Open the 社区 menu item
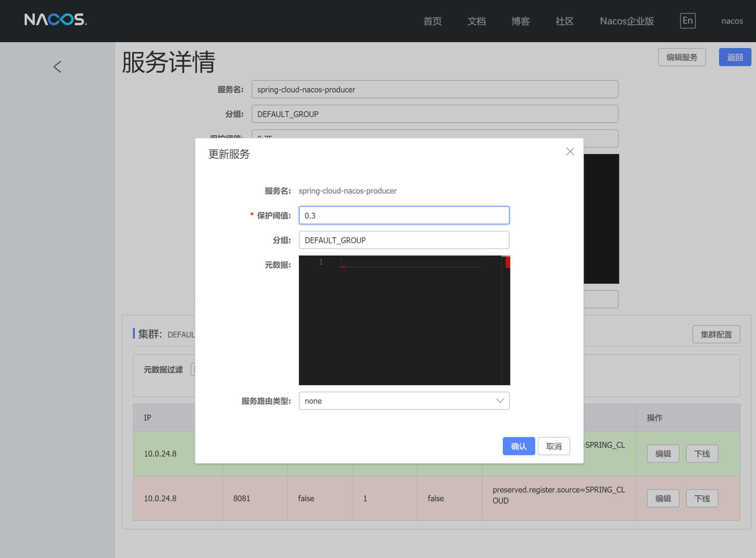756x558 pixels. pyautogui.click(x=564, y=21)
